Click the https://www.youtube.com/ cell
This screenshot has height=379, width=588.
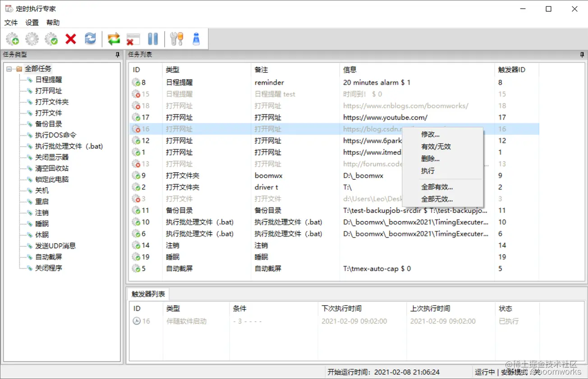pos(385,117)
